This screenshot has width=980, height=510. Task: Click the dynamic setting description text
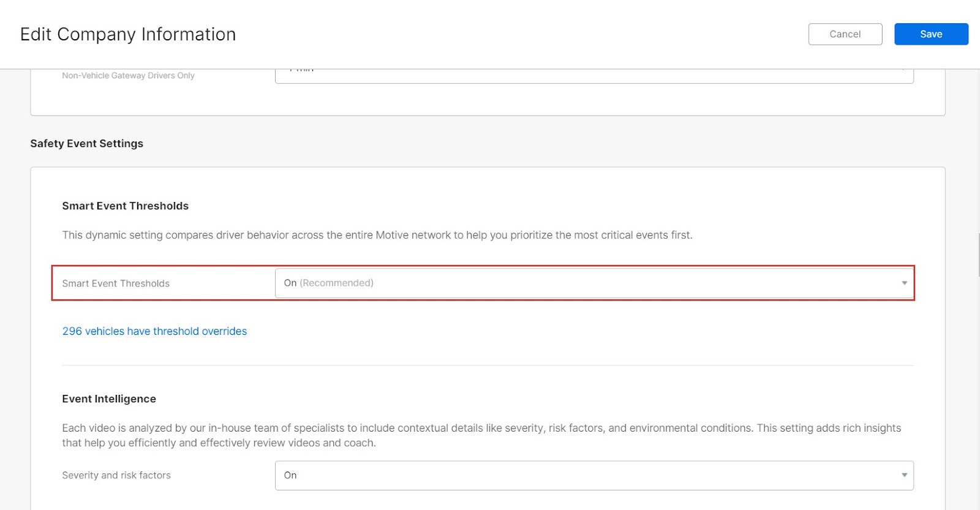tap(377, 235)
